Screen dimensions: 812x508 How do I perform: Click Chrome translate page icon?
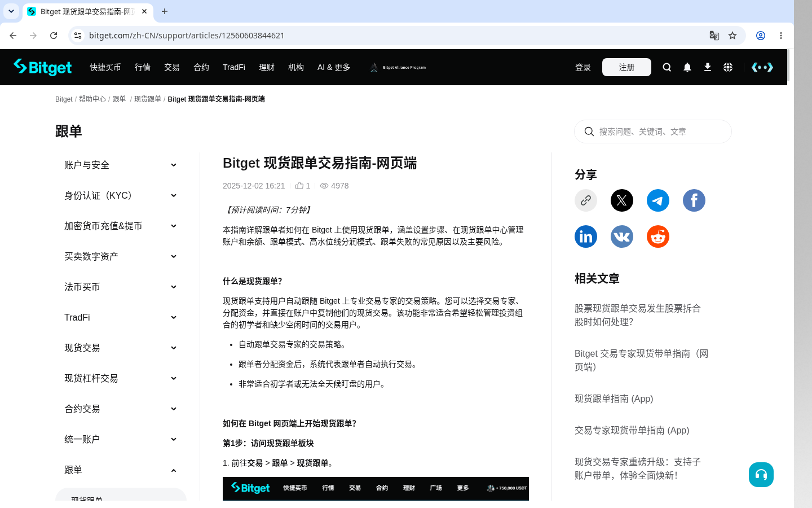point(714,36)
